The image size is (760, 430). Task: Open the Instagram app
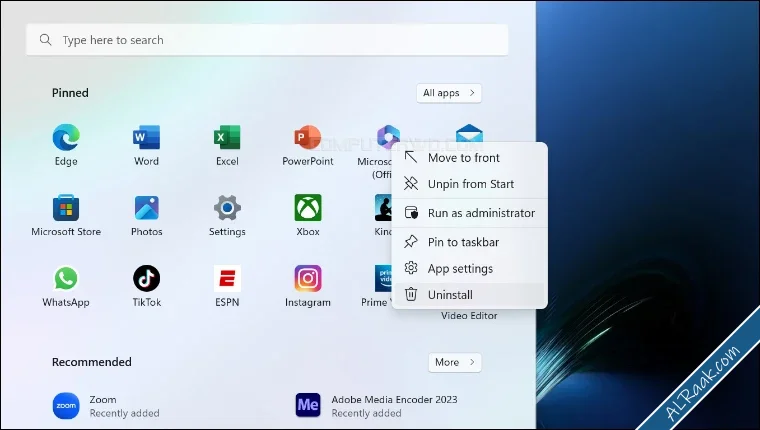(x=308, y=286)
